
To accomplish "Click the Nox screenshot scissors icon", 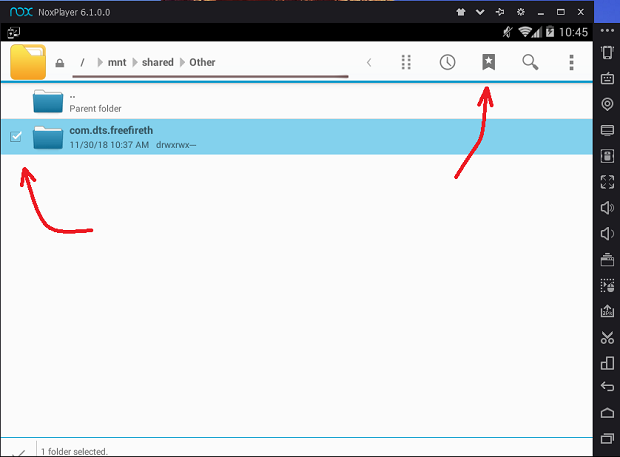I will point(607,337).
